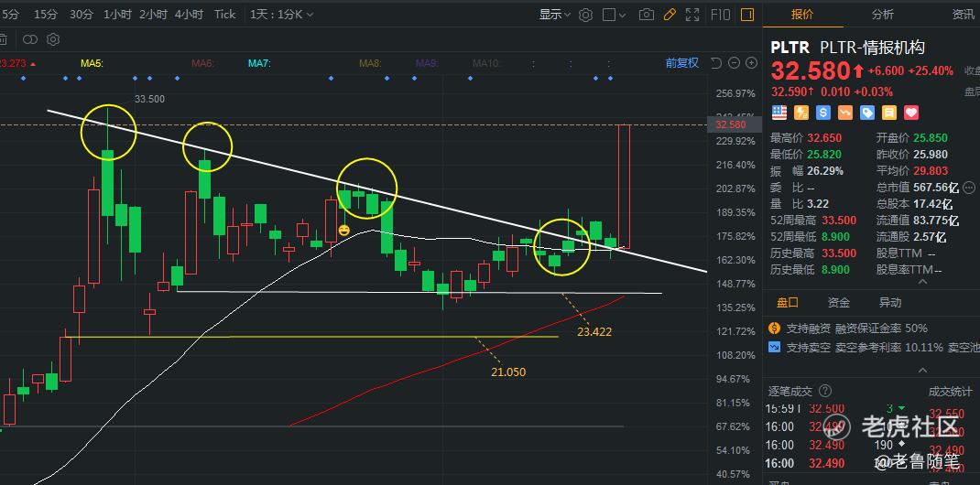Image resolution: width=980 pixels, height=485 pixels.
Task: Click the help question mark beside 逐笔成交
Action: [x=825, y=391]
